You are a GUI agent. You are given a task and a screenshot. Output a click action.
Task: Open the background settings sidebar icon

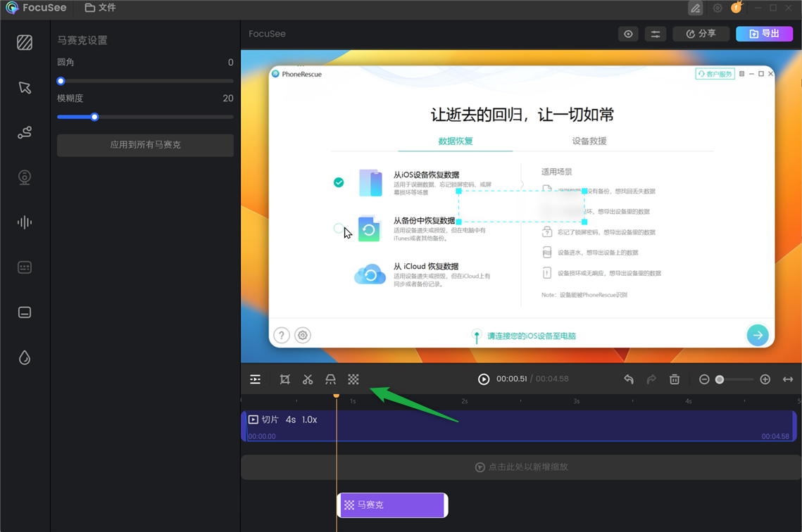click(25, 42)
